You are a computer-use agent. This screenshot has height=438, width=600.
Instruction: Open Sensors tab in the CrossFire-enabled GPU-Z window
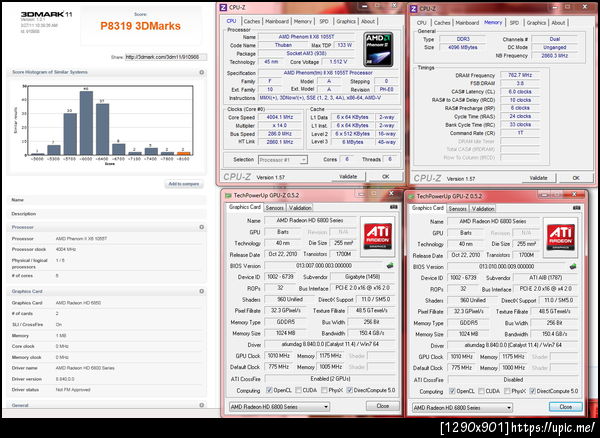275,208
